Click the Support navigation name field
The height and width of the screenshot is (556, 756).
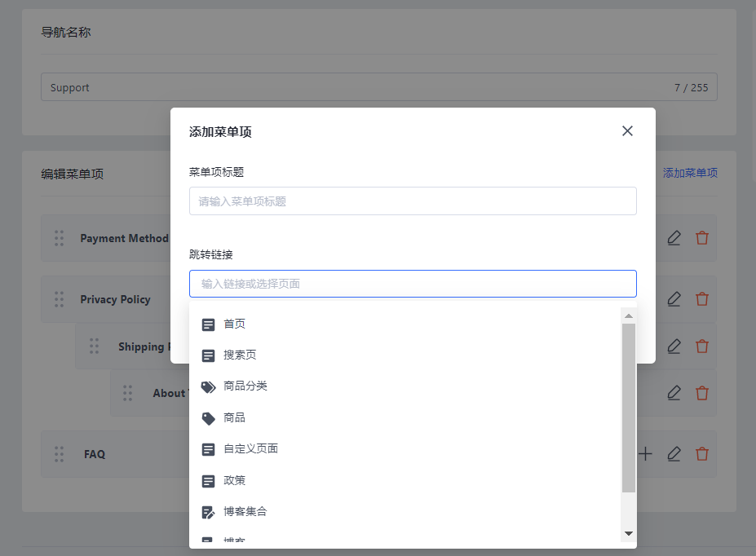point(379,87)
